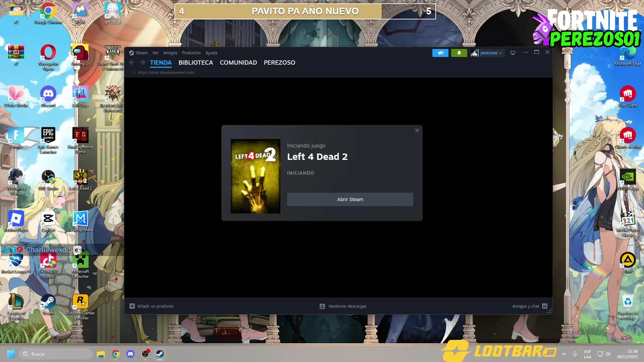
Task: Expand hidden system tray icons chevron
Action: point(563,354)
